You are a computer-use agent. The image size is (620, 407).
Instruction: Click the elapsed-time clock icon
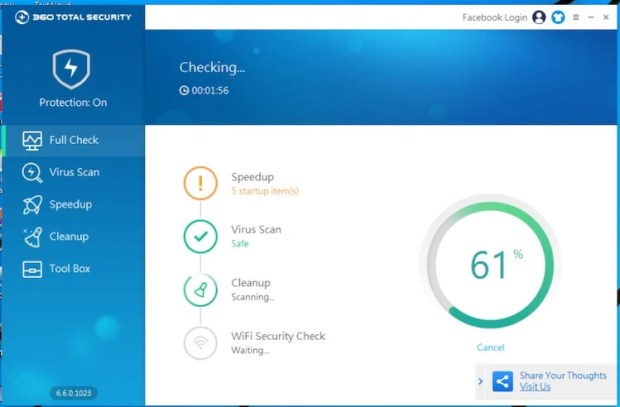tap(184, 90)
